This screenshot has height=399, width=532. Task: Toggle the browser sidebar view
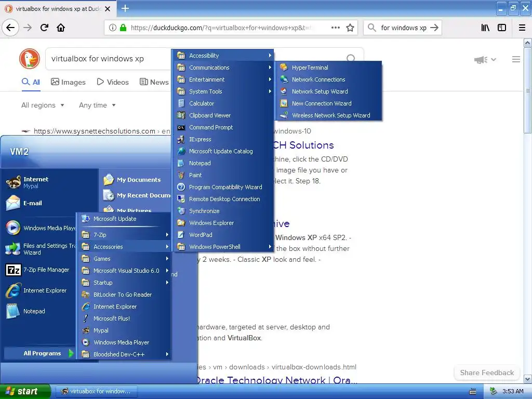pos(502,28)
